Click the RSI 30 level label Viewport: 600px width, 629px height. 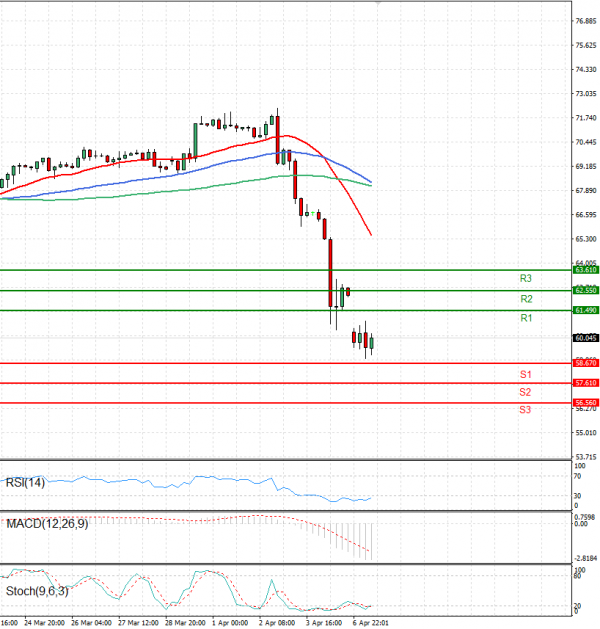click(578, 496)
